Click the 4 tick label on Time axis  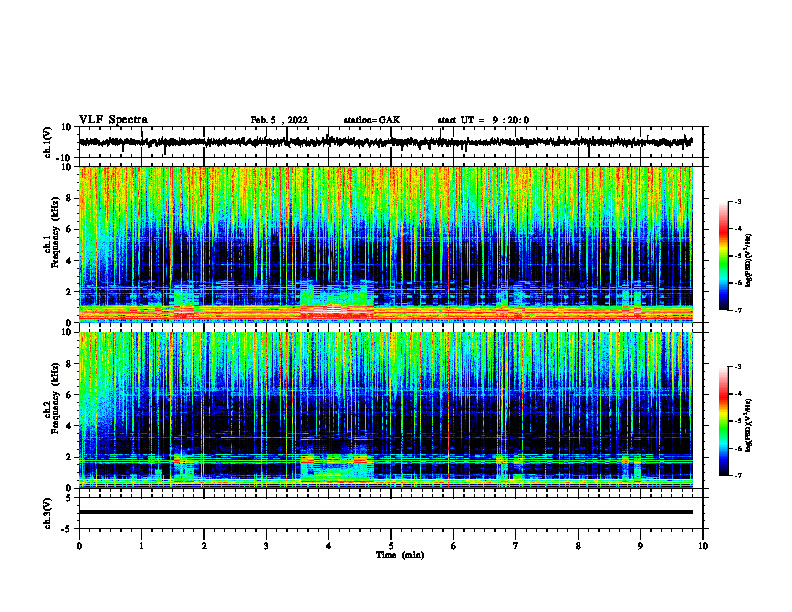(329, 546)
